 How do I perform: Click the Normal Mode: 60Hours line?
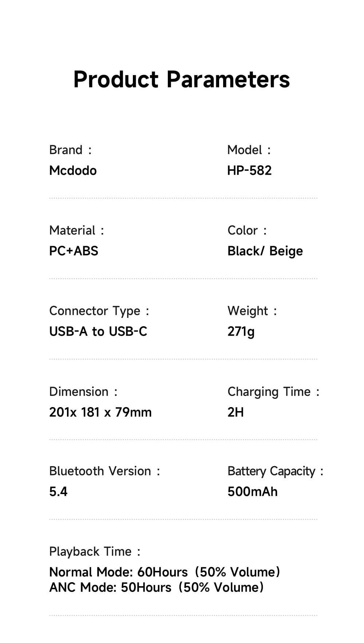pos(165,572)
